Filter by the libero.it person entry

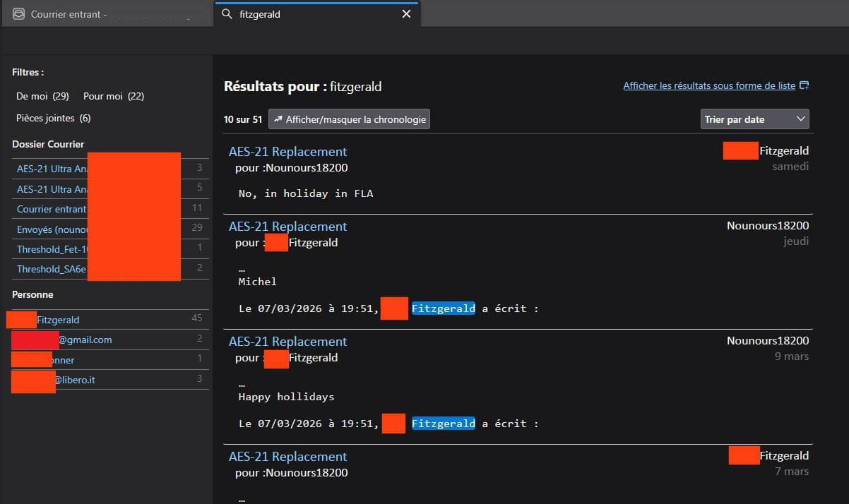pos(75,380)
